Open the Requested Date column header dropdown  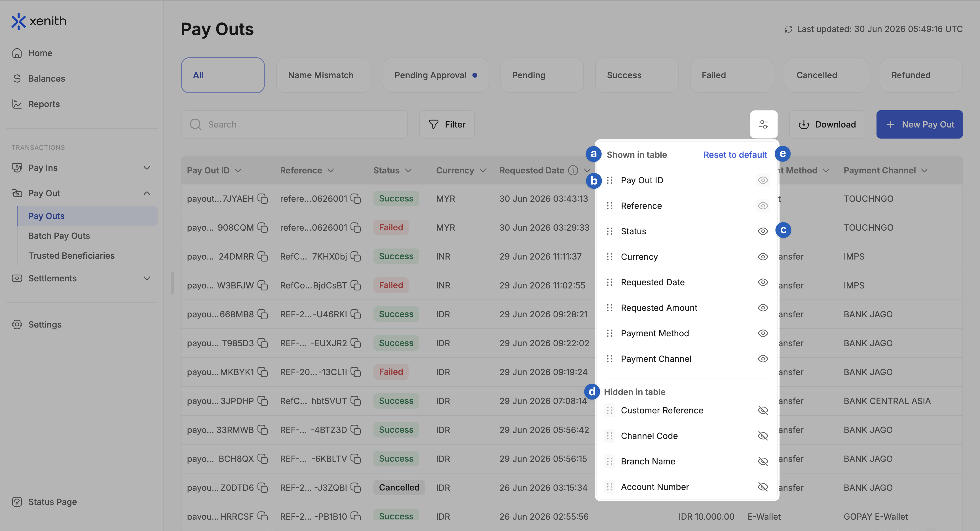(587, 170)
